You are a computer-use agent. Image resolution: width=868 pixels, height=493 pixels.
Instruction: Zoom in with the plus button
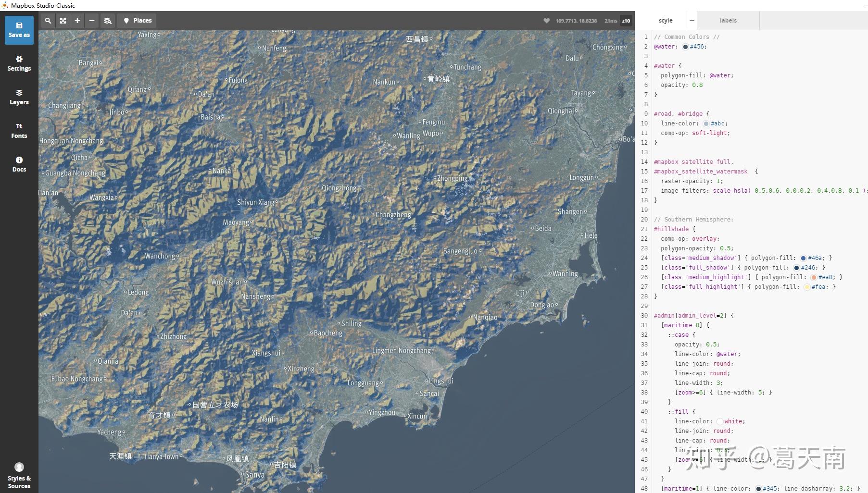[77, 21]
